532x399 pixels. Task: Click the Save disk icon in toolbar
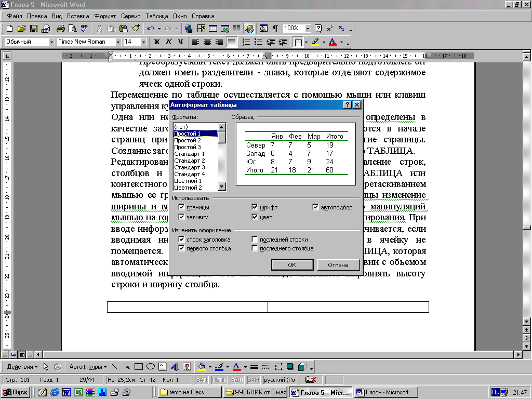[x=33, y=29]
